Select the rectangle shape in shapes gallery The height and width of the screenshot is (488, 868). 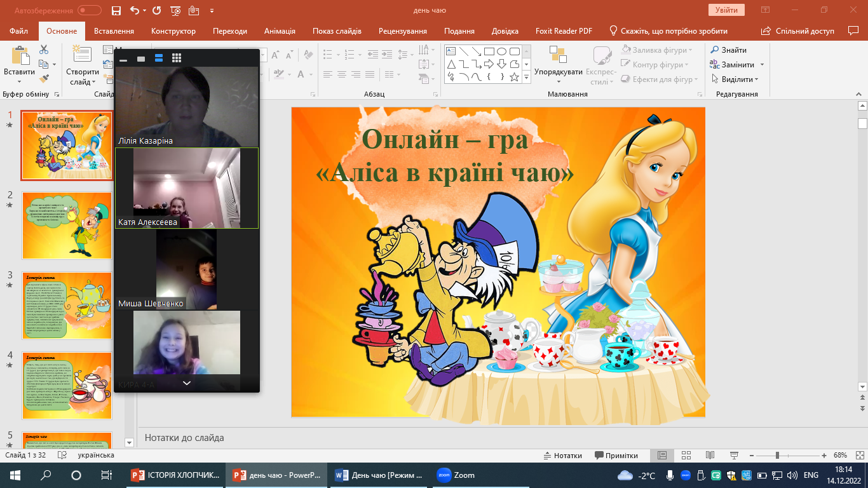[x=489, y=51]
